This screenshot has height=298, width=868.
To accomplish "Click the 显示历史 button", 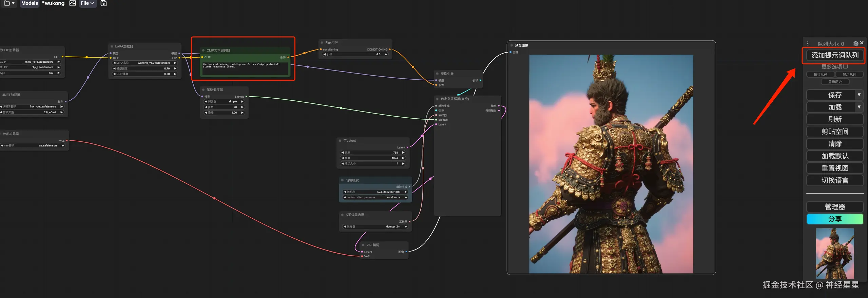I will 835,82.
